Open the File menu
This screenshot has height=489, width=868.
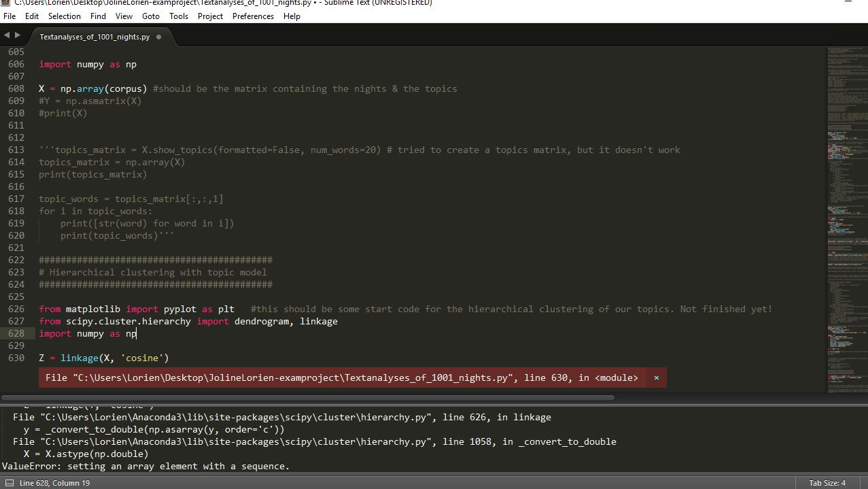point(9,16)
